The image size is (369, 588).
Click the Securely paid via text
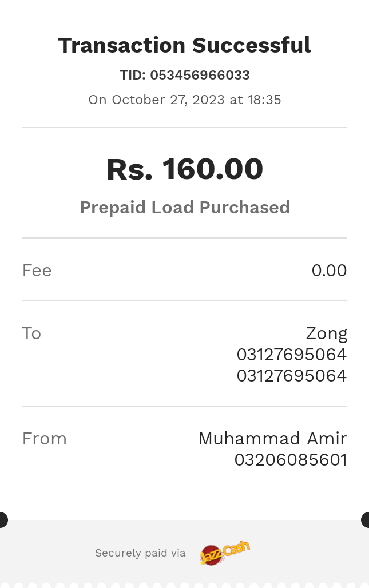point(140,553)
